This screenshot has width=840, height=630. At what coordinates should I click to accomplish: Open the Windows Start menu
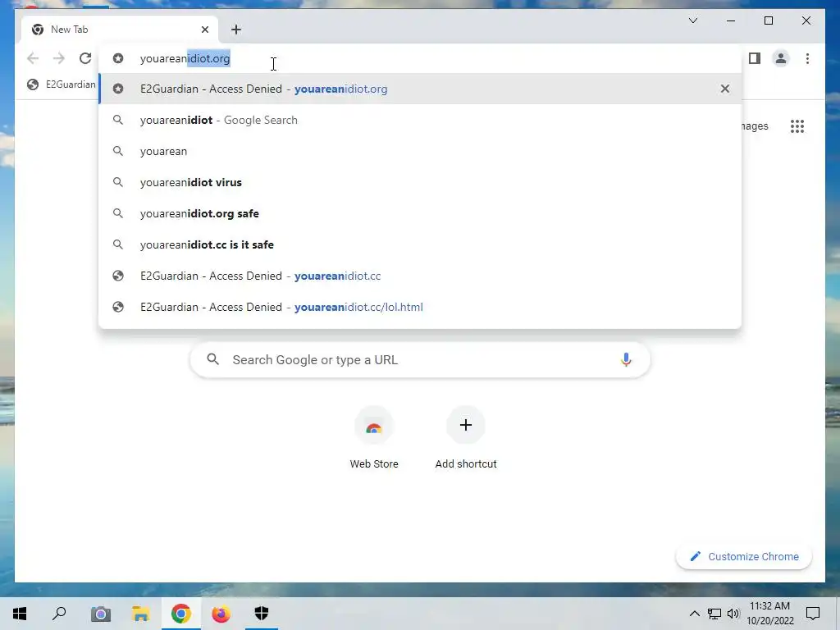click(20, 614)
